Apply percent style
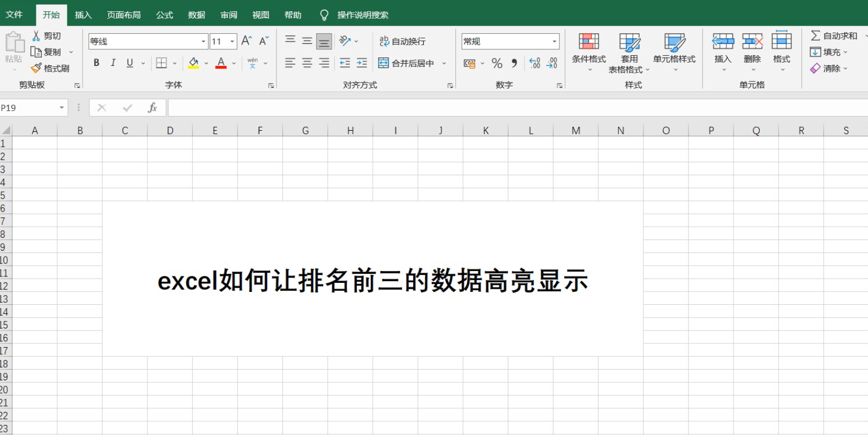The height and width of the screenshot is (435, 868). 497,63
